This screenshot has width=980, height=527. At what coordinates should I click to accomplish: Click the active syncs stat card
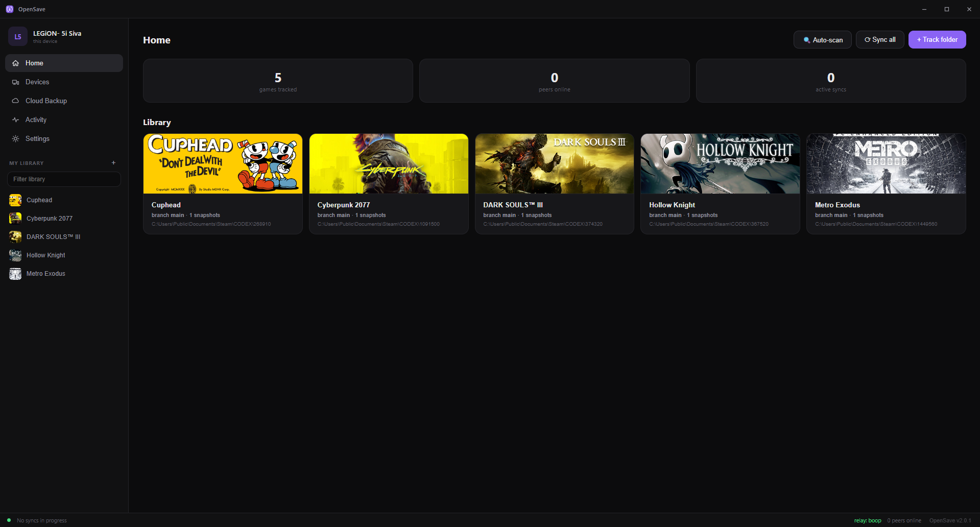click(831, 81)
